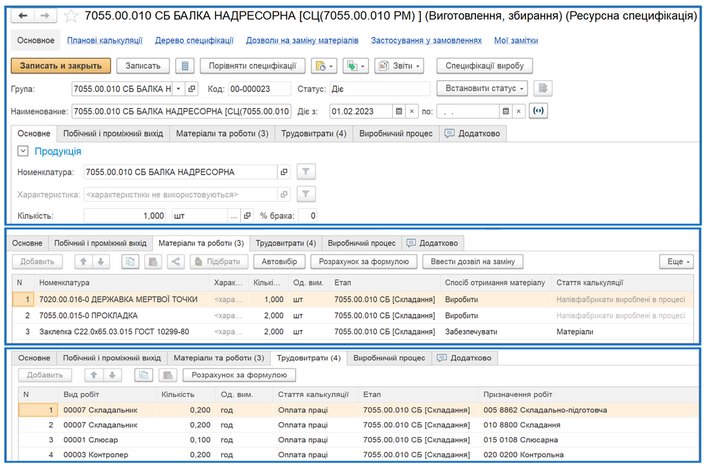Go back using the left arrow
Screen dimensions: 710x469
(x=24, y=17)
